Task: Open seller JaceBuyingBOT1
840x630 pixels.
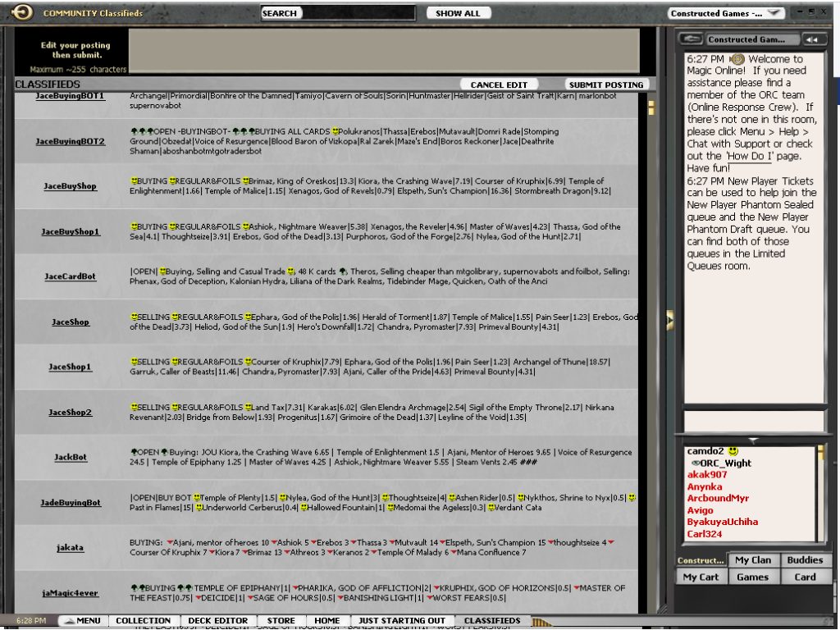Action: pyautogui.click(x=70, y=96)
